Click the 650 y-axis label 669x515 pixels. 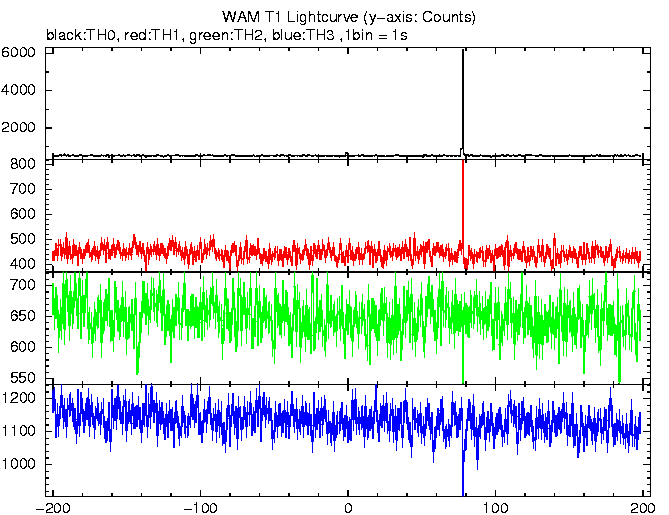pyautogui.click(x=23, y=316)
